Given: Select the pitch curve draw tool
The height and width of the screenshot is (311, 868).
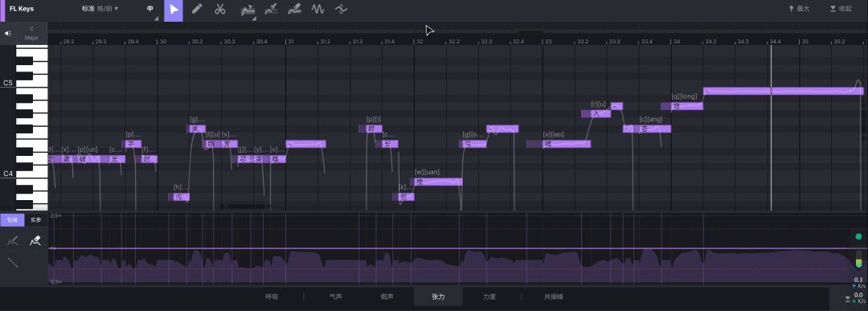Looking at the screenshot, I should [x=247, y=10].
